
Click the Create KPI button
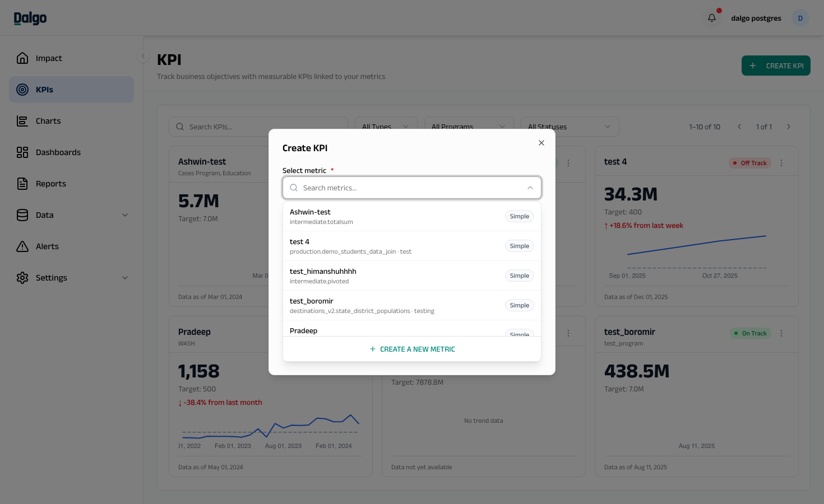click(776, 66)
